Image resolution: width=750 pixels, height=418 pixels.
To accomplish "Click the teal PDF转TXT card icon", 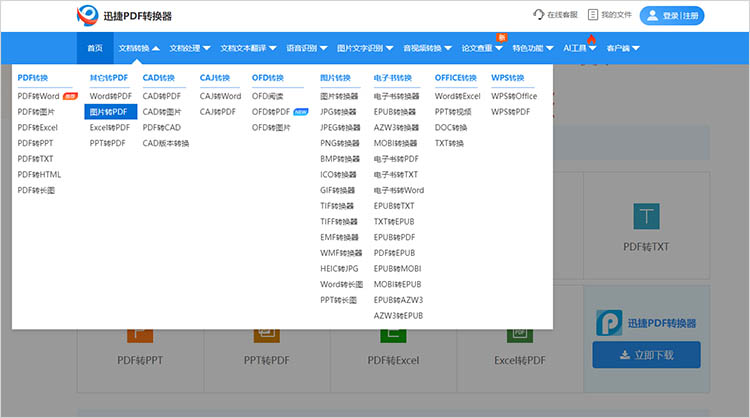I will click(x=646, y=216).
